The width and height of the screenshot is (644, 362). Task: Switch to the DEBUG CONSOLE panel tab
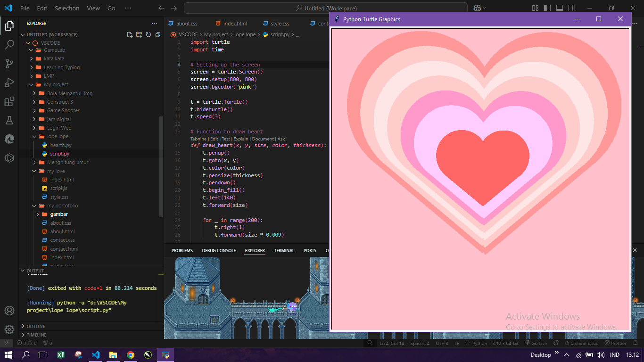tap(219, 250)
